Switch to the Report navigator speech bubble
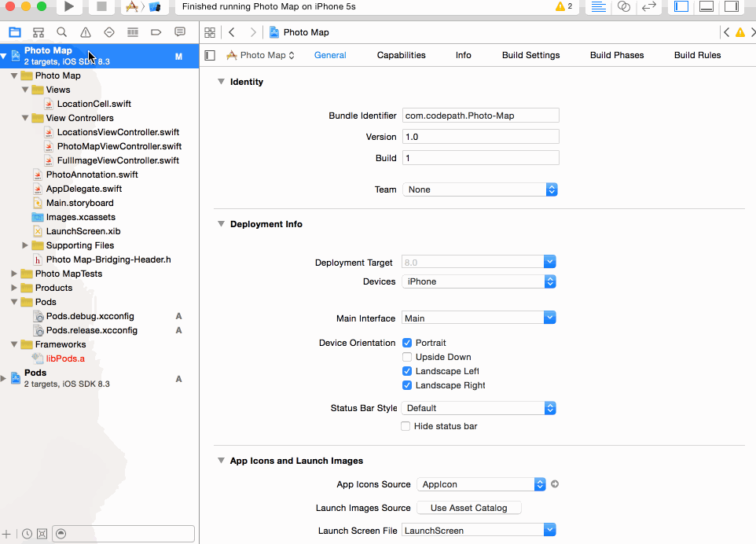Viewport: 756px width, 544px height. click(179, 32)
